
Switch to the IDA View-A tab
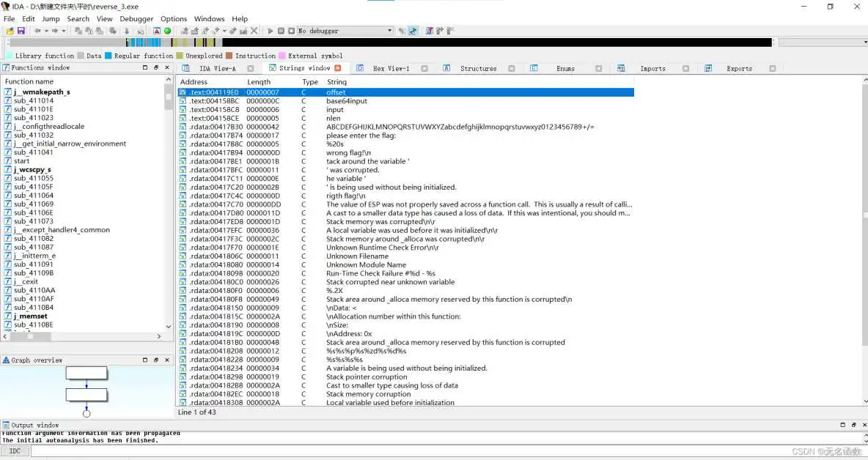click(217, 68)
